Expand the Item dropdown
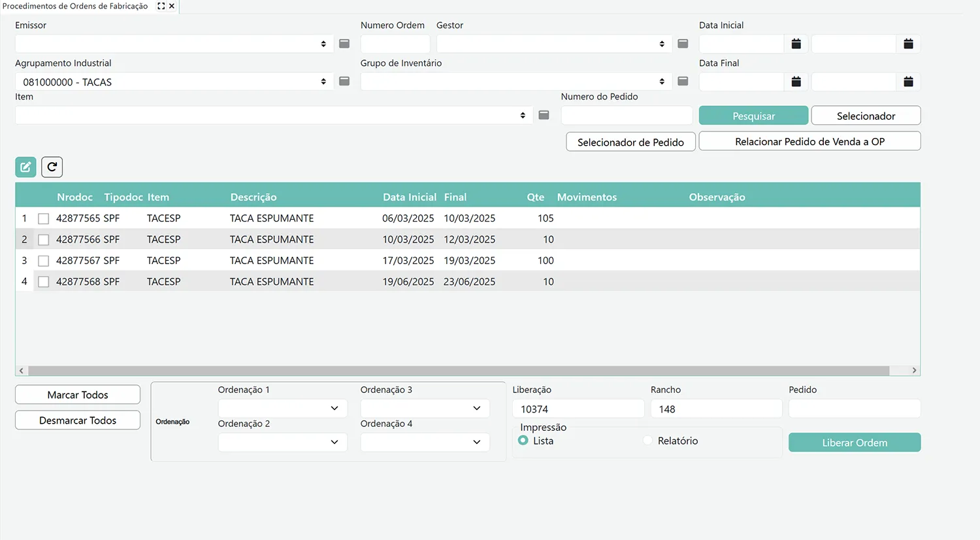The width and height of the screenshot is (980, 540). pyautogui.click(x=523, y=115)
